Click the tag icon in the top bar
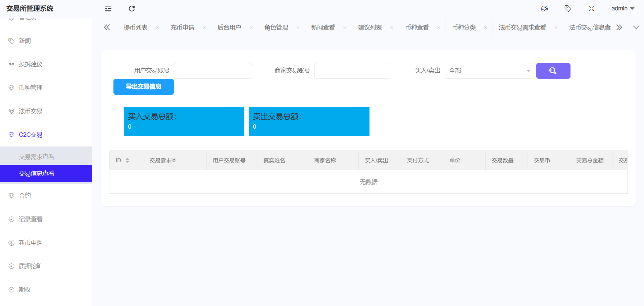Image resolution: width=644 pixels, height=306 pixels. click(568, 9)
